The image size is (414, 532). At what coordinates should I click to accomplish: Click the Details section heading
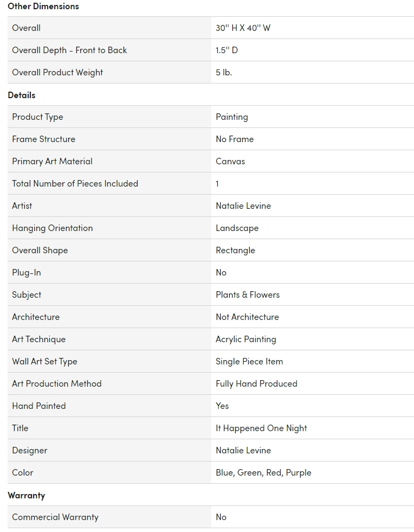pyautogui.click(x=22, y=95)
